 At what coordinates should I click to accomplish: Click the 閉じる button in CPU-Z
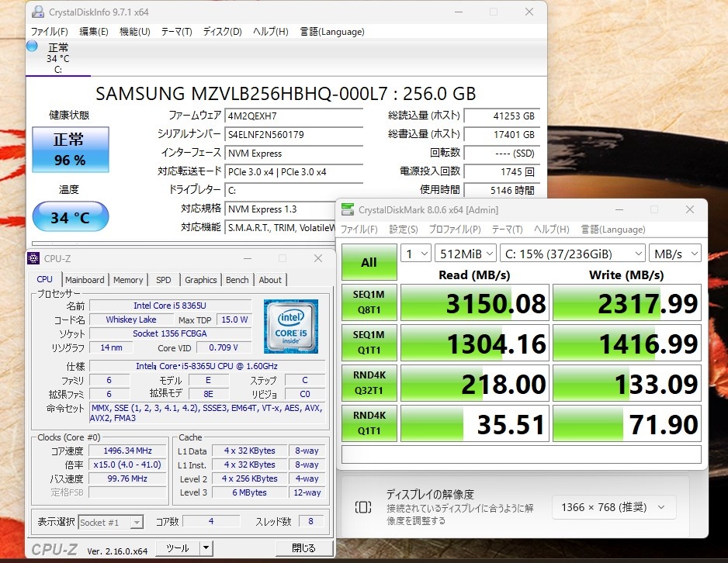(x=304, y=548)
